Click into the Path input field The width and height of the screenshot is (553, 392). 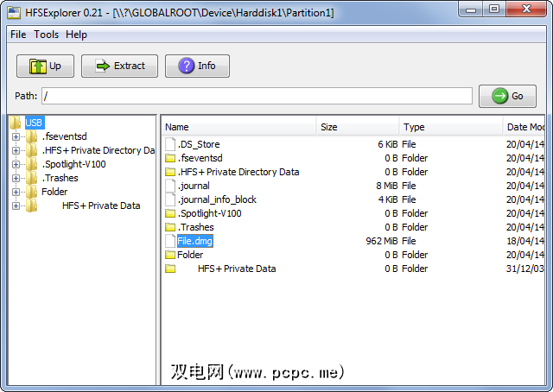click(257, 96)
